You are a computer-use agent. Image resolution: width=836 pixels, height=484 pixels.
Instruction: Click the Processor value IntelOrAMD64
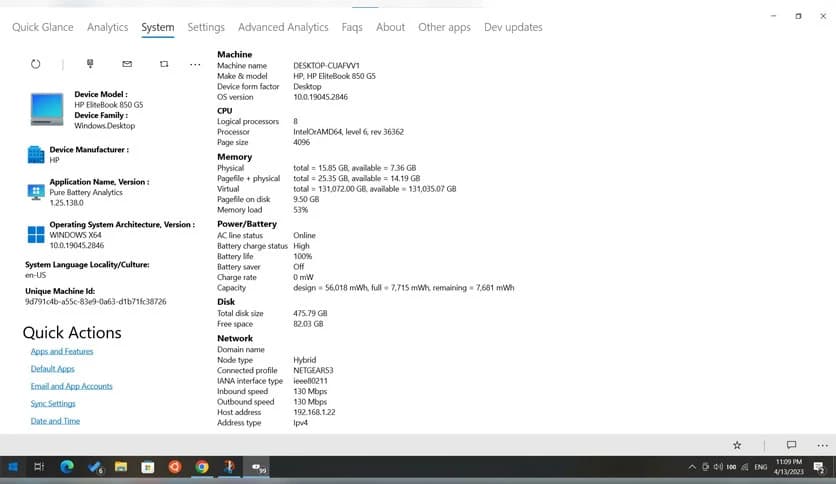348,132
